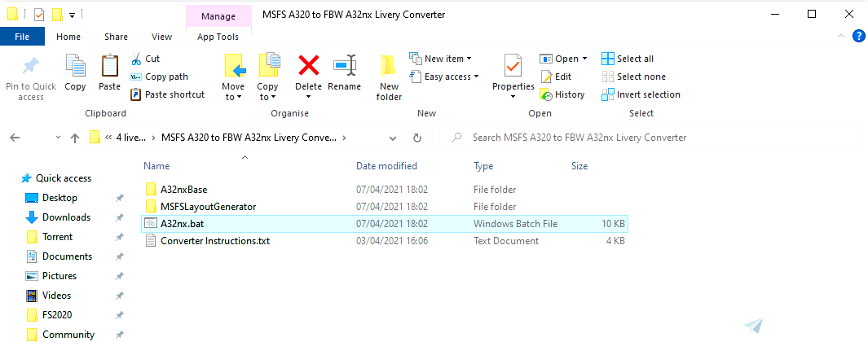
Task: Click the Properties checkmark icon
Action: point(513,66)
